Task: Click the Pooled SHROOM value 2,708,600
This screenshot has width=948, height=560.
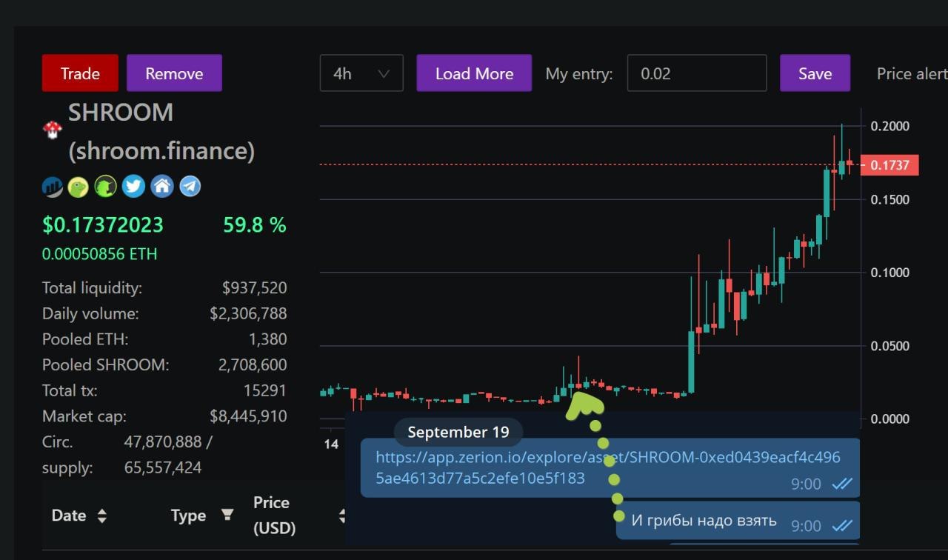Action: [253, 365]
